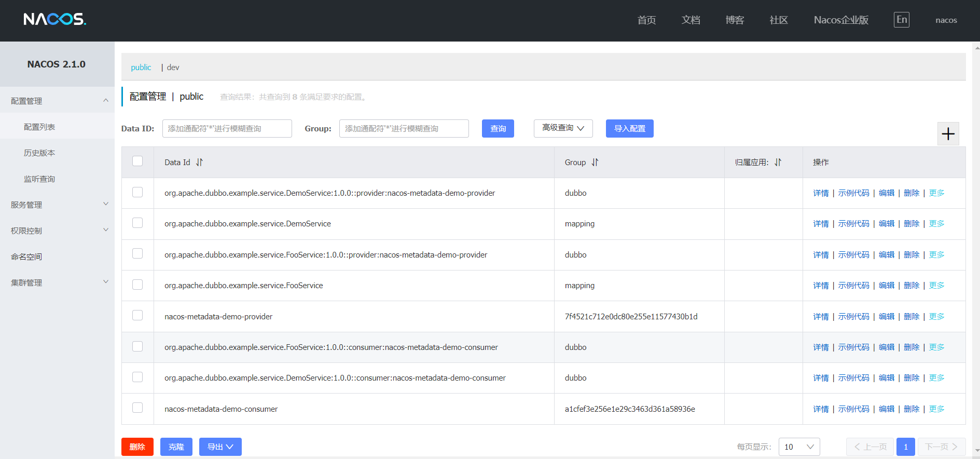Click the Data ID search input field

point(227,128)
